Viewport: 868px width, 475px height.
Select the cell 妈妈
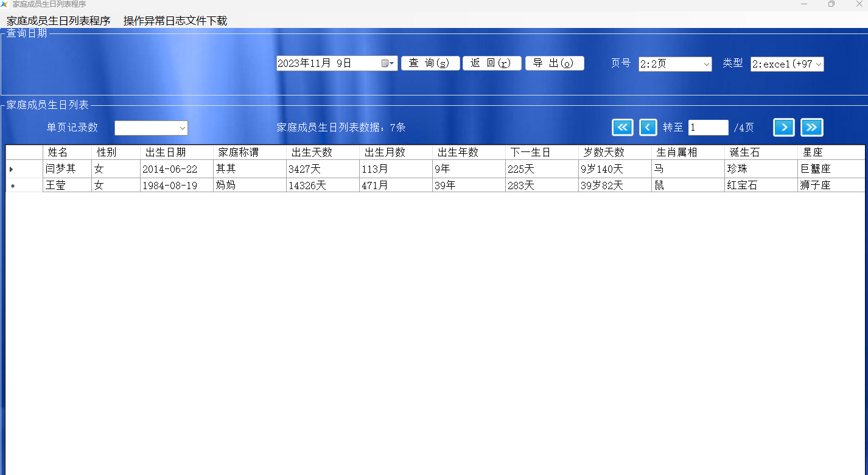point(250,185)
